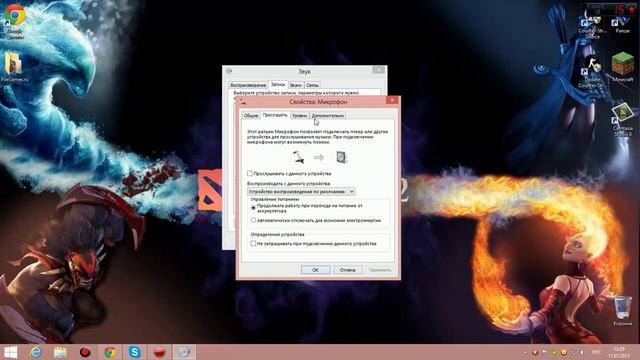This screenshot has height=360, width=640.
Task: Open Update Counter-Strike desktop shortcut
Action: pos(592,71)
